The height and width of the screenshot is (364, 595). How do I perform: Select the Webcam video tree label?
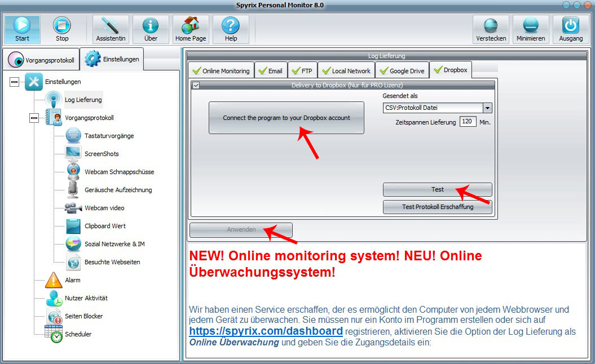(x=104, y=208)
